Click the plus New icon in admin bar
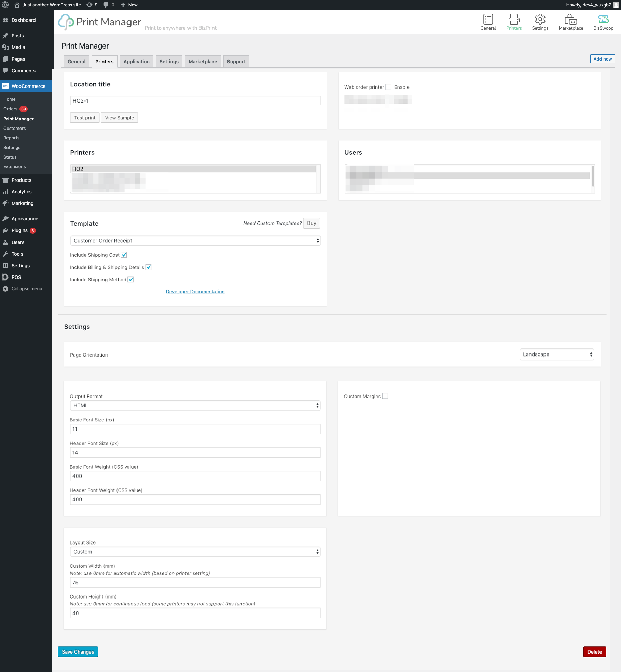Screen dimensions: 621x672 (x=129, y=5)
